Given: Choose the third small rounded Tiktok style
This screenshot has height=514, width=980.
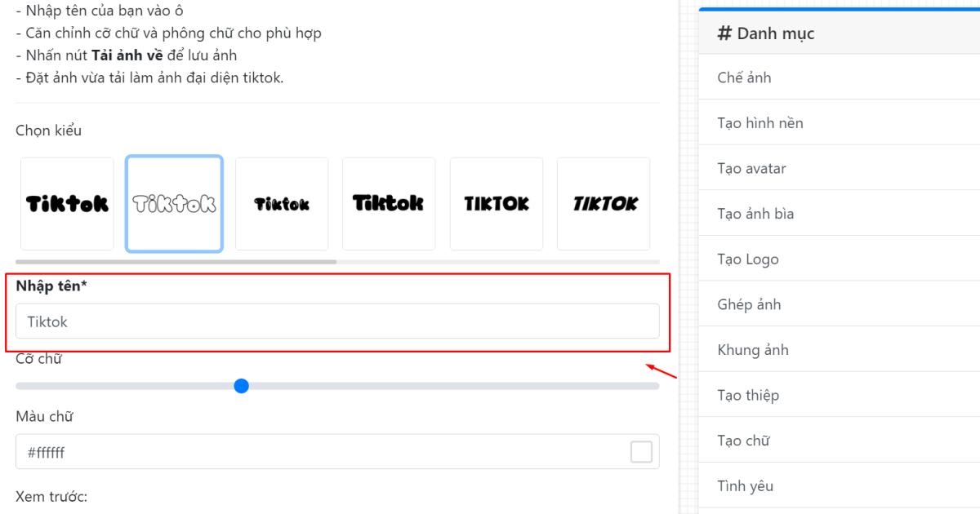Looking at the screenshot, I should click(x=282, y=204).
